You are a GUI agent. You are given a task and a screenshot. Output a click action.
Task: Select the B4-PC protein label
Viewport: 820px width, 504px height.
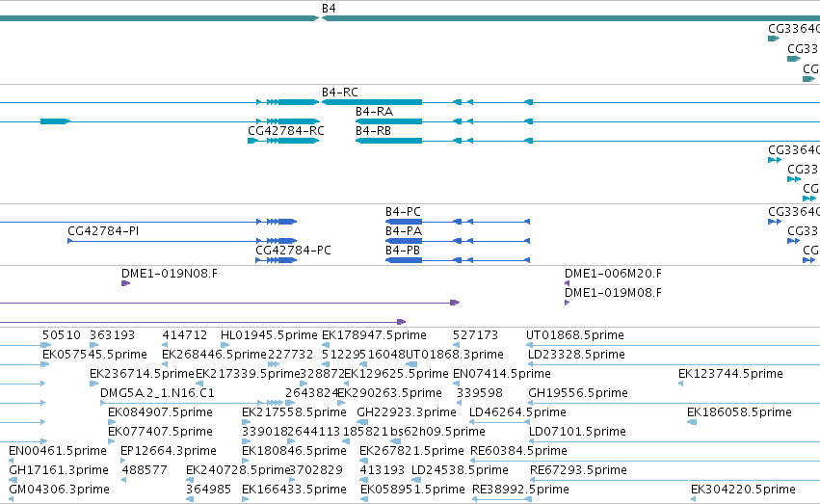click(403, 212)
